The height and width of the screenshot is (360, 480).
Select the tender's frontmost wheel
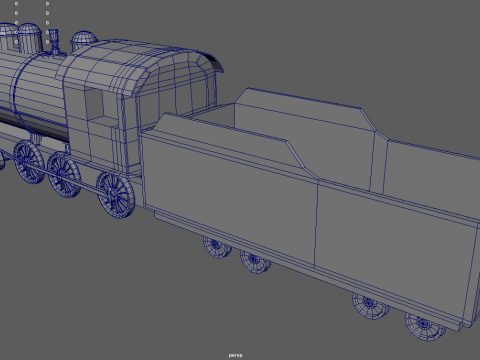coord(217,247)
